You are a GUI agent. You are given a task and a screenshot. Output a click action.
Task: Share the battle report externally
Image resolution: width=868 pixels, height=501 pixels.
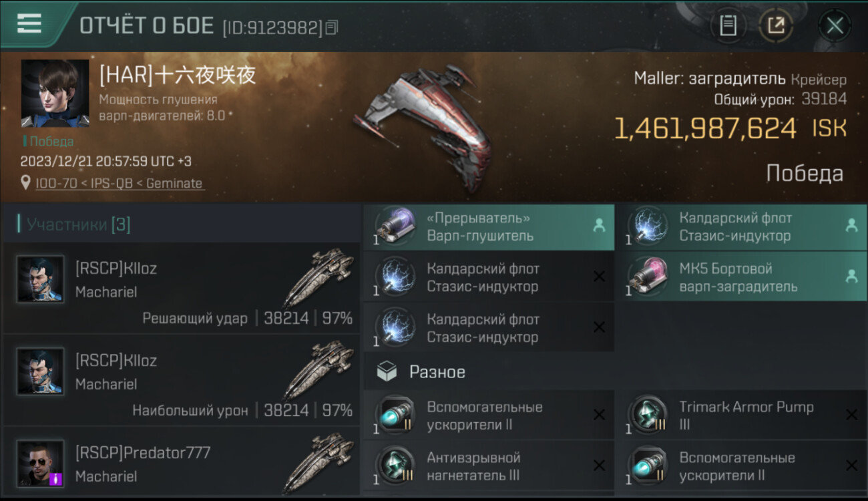click(776, 26)
